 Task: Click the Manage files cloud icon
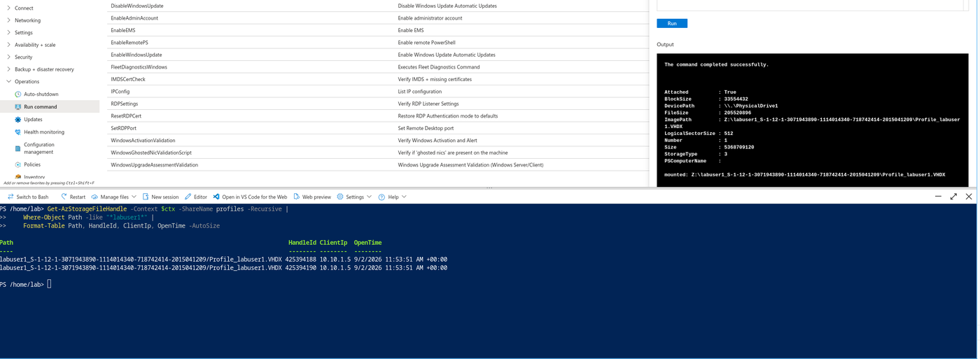pos(94,197)
